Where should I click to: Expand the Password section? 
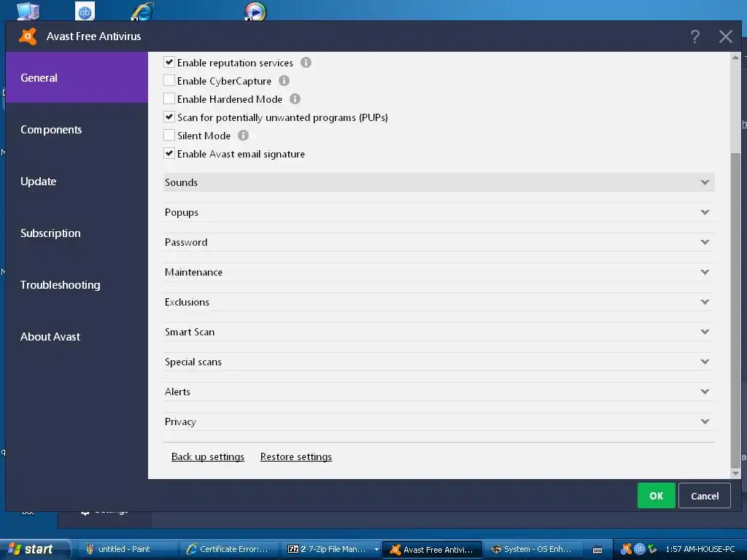438,242
